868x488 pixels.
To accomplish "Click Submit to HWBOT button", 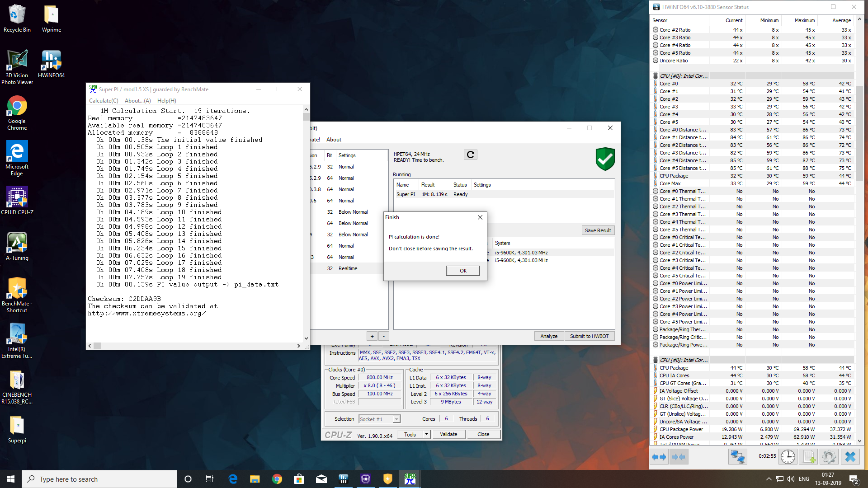I will [x=589, y=336].
